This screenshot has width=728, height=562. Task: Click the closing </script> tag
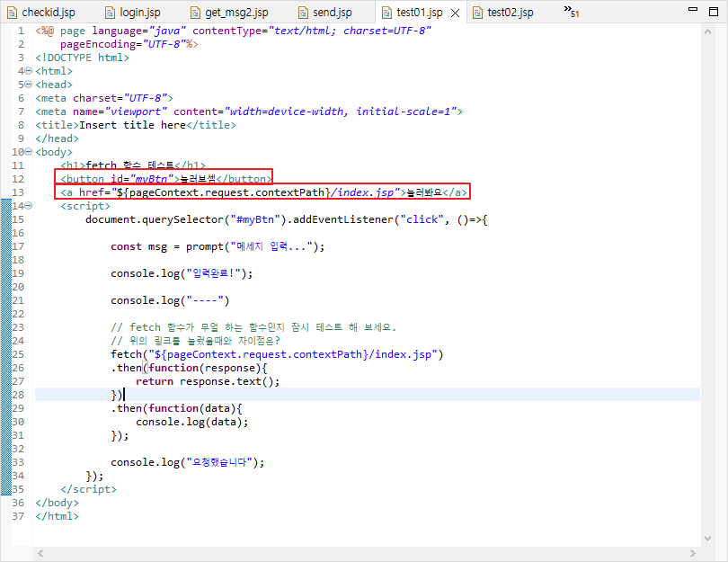coord(88,489)
